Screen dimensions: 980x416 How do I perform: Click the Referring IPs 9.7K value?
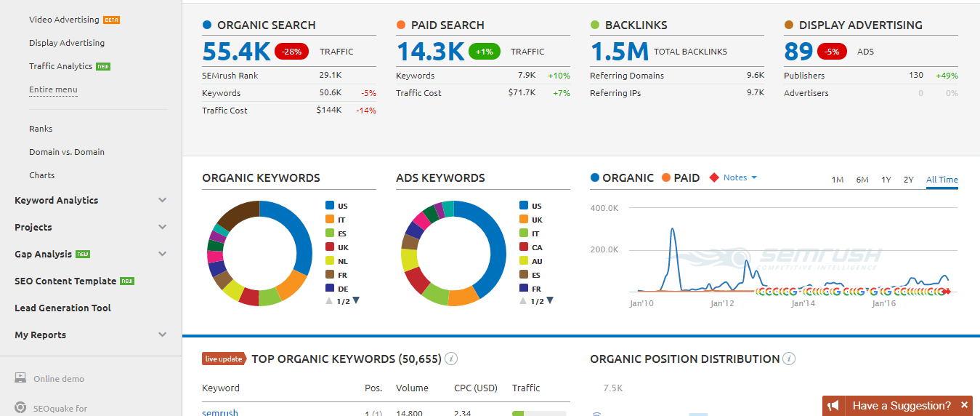pyautogui.click(x=756, y=93)
